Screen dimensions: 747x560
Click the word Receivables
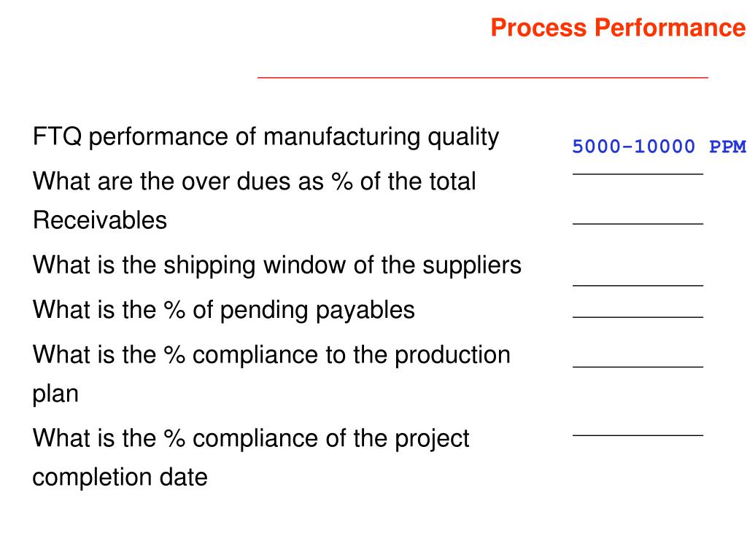click(x=100, y=220)
